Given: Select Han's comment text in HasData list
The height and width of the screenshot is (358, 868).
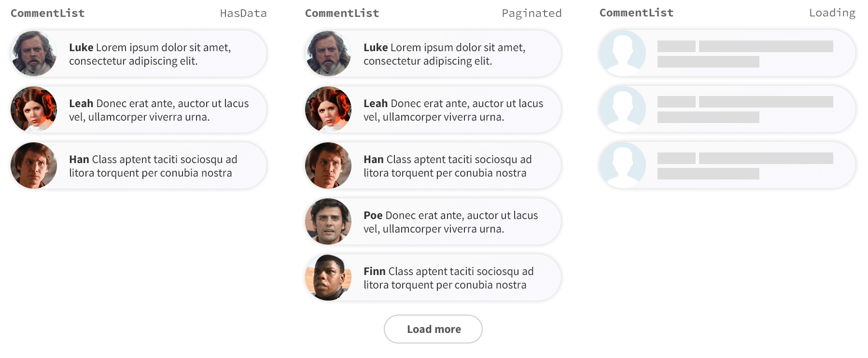Looking at the screenshot, I should pyautogui.click(x=153, y=166).
